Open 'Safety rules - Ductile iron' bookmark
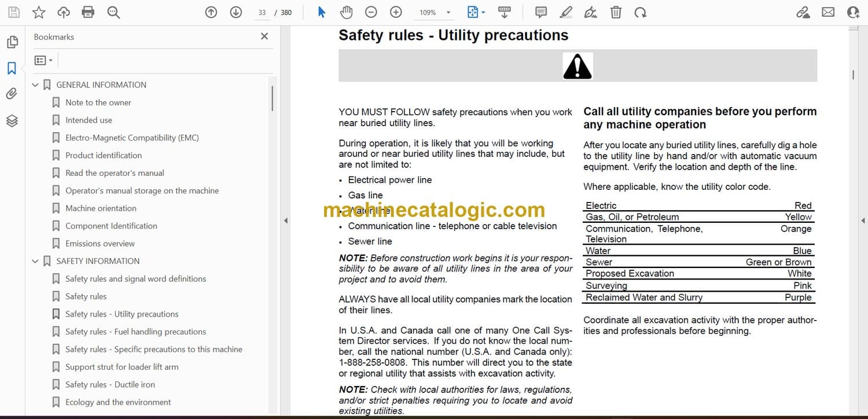This screenshot has width=868, height=419. (x=110, y=385)
